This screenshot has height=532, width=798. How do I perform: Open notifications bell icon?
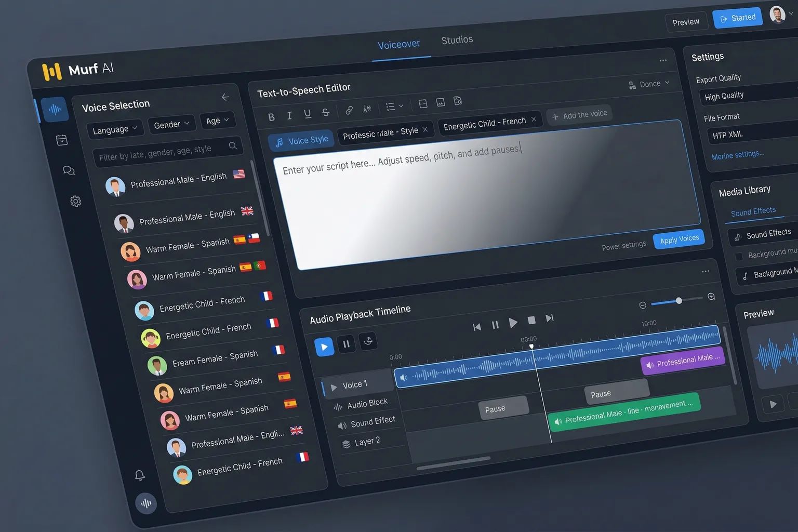(x=140, y=475)
